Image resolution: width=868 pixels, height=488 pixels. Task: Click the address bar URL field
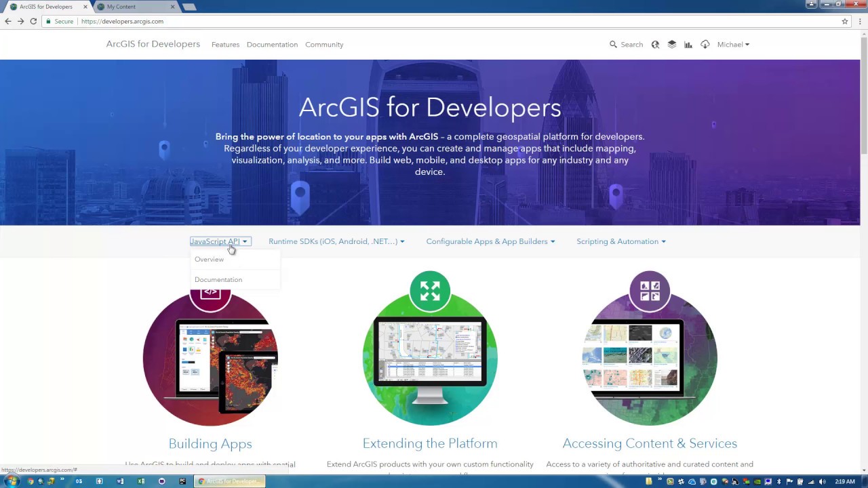pyautogui.click(x=448, y=21)
